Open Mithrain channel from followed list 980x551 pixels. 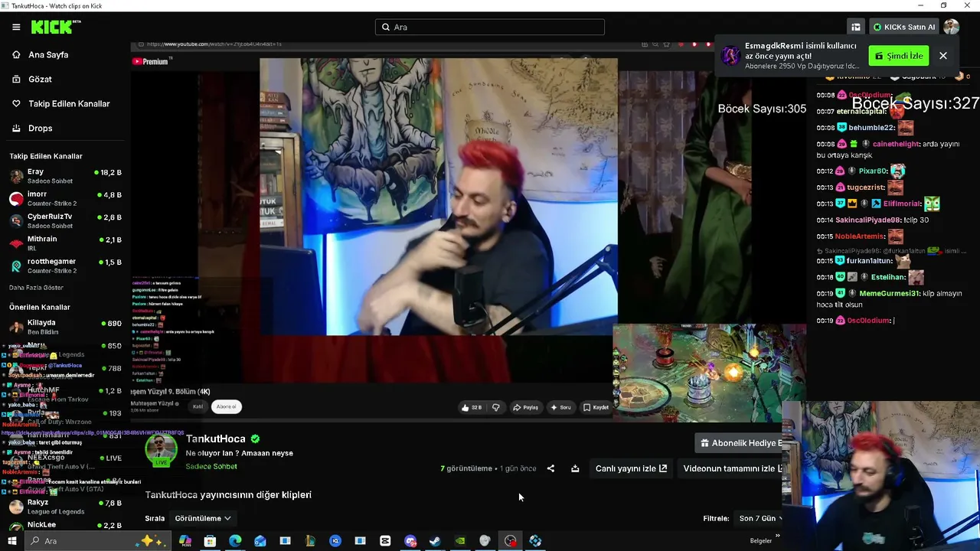pyautogui.click(x=65, y=243)
